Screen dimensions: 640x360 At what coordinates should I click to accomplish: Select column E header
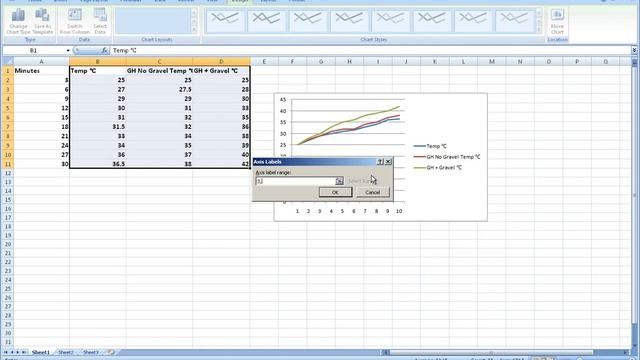coord(264,62)
